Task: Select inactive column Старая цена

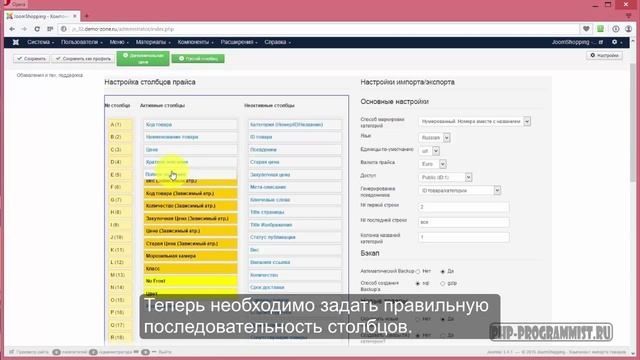Action: (x=295, y=162)
